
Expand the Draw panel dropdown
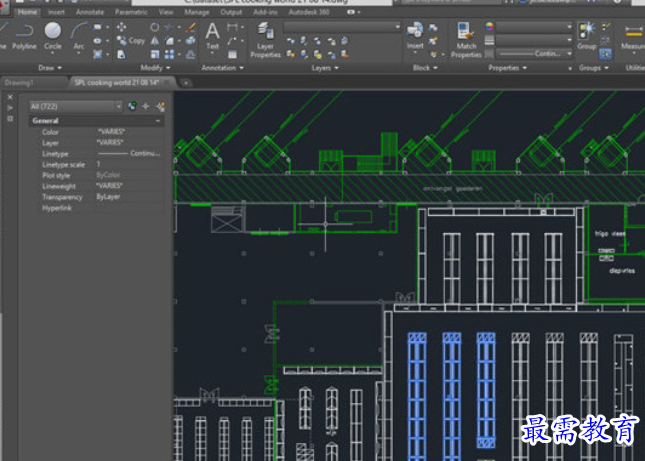pyautogui.click(x=50, y=68)
